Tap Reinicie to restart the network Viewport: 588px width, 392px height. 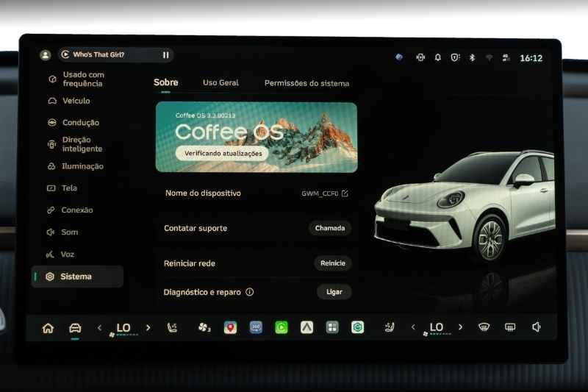pyautogui.click(x=333, y=263)
